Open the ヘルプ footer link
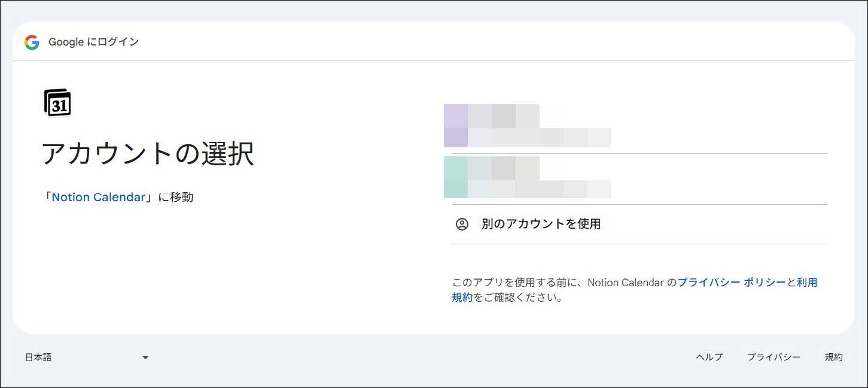 point(709,357)
